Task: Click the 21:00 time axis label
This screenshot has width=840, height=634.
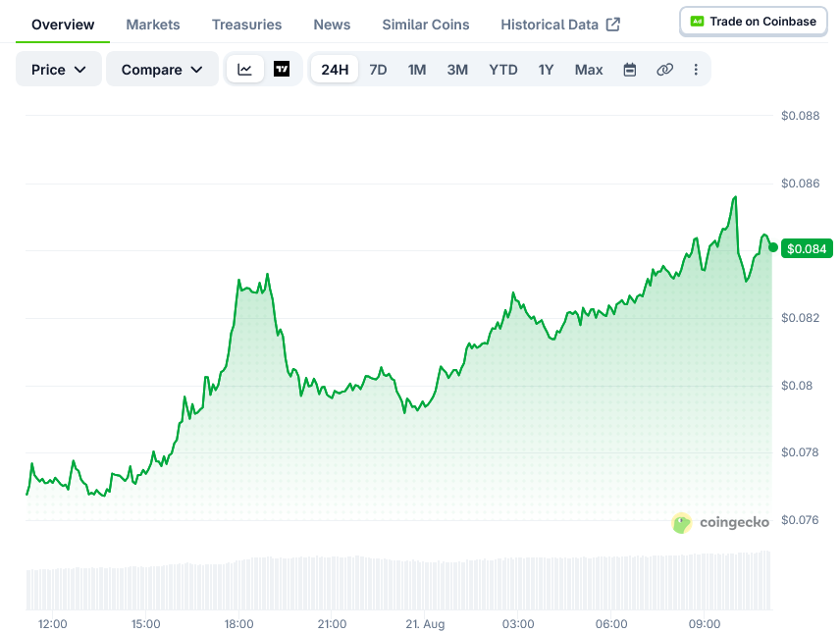Action: pos(332,624)
